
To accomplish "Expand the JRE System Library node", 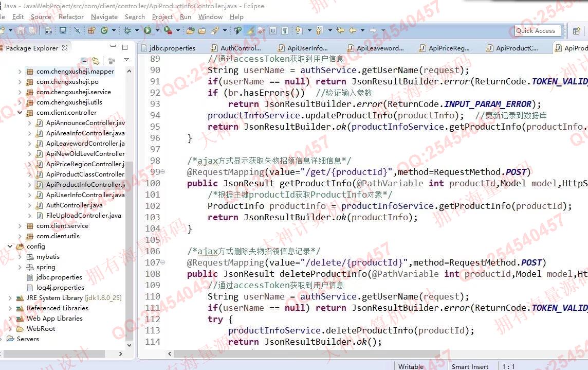I will tap(10, 298).
